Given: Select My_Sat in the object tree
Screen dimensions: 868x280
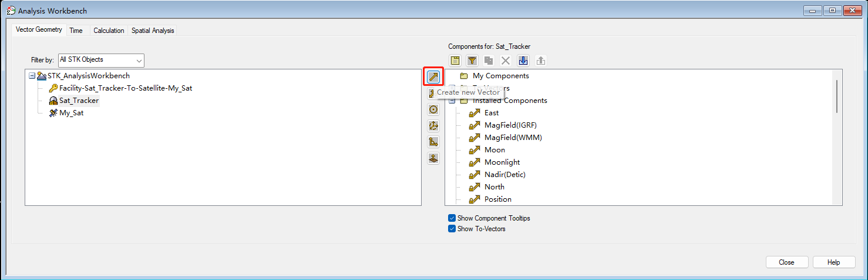Looking at the screenshot, I should [x=71, y=113].
